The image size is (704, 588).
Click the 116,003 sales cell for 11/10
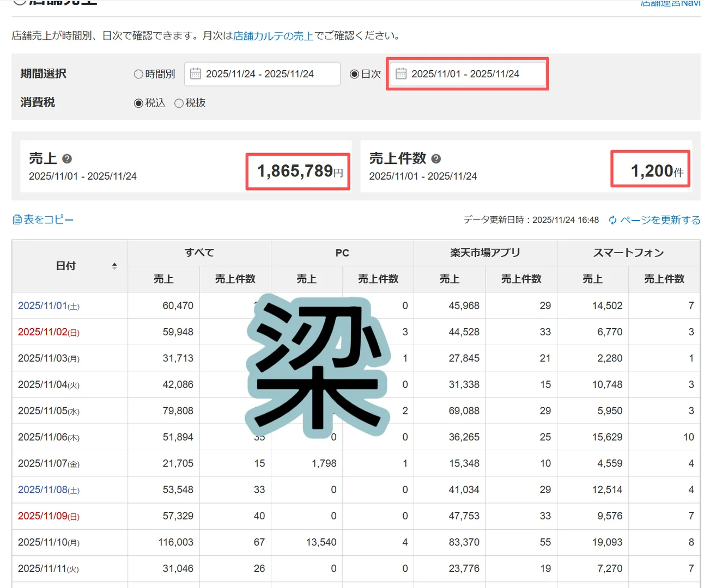(163, 542)
